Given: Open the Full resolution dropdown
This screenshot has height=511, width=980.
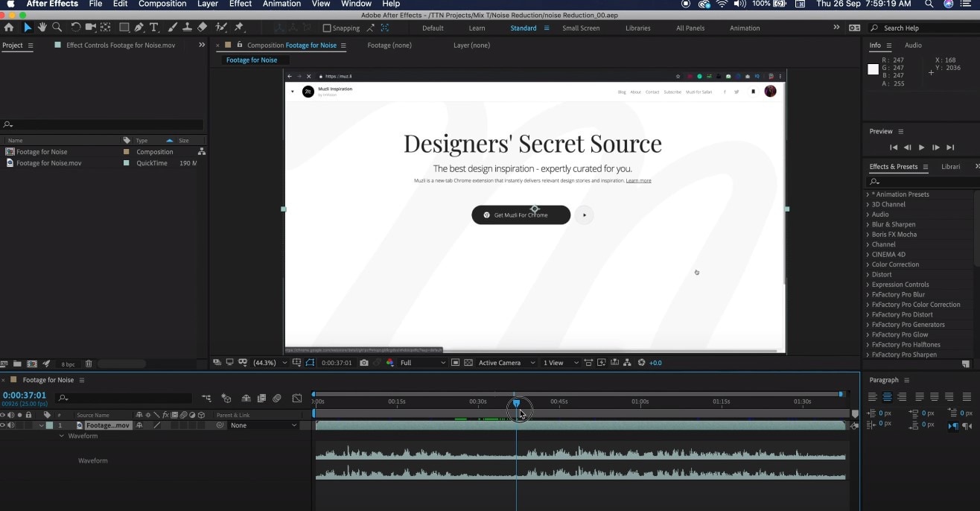Looking at the screenshot, I should click(423, 363).
